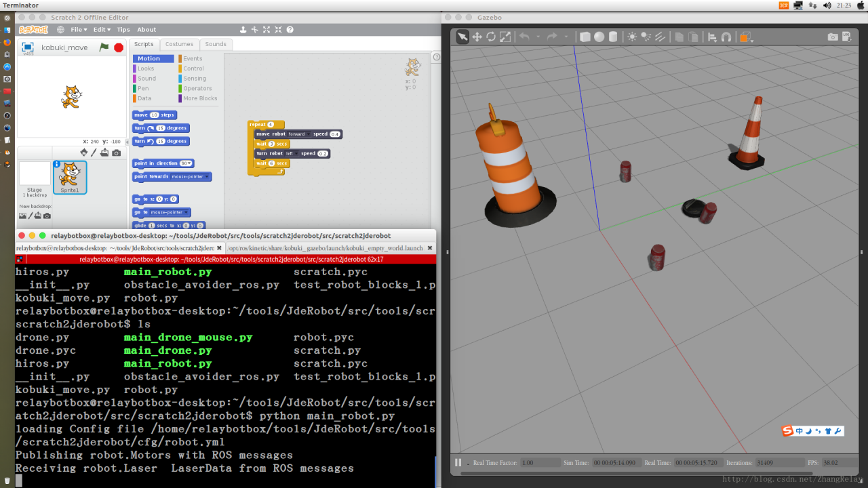Viewport: 868px width, 488px height.
Task: Select Scratch delete scissors tool
Action: tap(255, 30)
